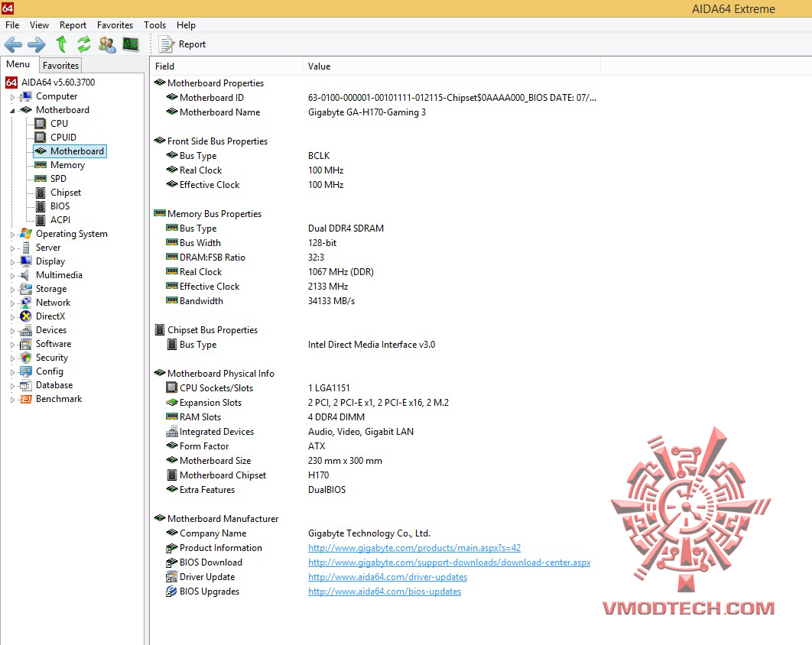812x645 pixels.
Task: Open the Favorites menu
Action: (115, 25)
